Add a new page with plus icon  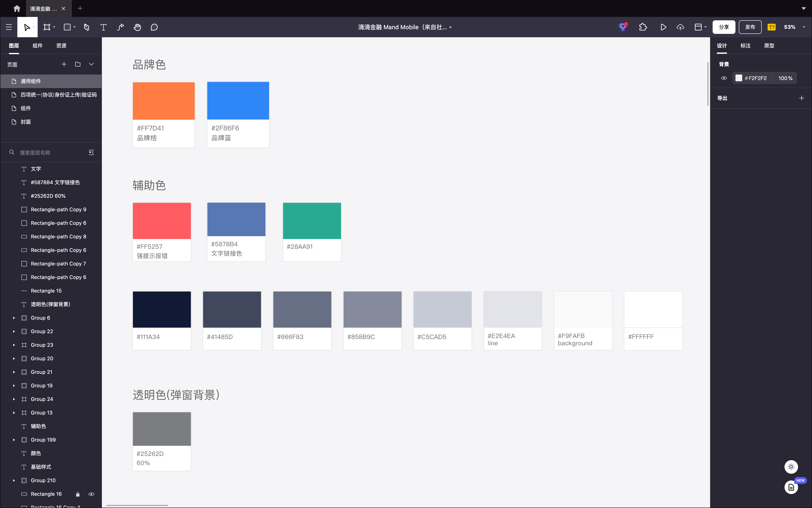[64, 64]
